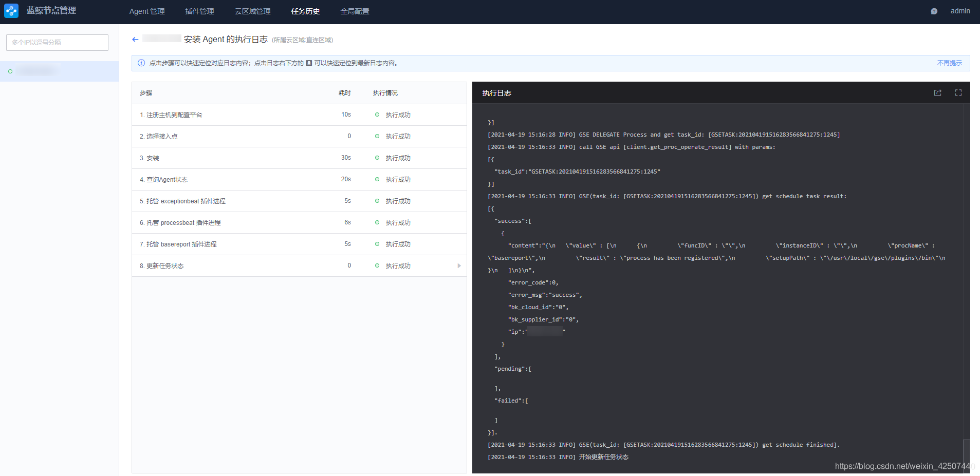The width and height of the screenshot is (980, 476).
Task: Click the 执行日志 panel title
Action: click(496, 93)
